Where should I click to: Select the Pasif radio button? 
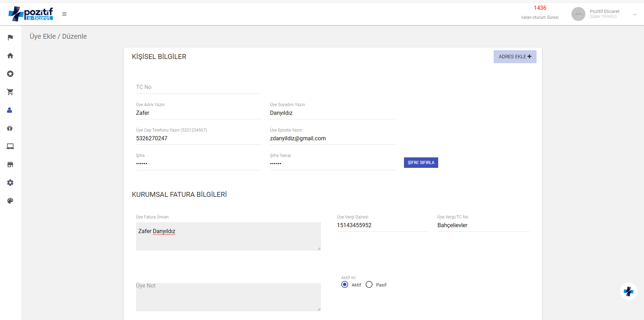[369, 285]
